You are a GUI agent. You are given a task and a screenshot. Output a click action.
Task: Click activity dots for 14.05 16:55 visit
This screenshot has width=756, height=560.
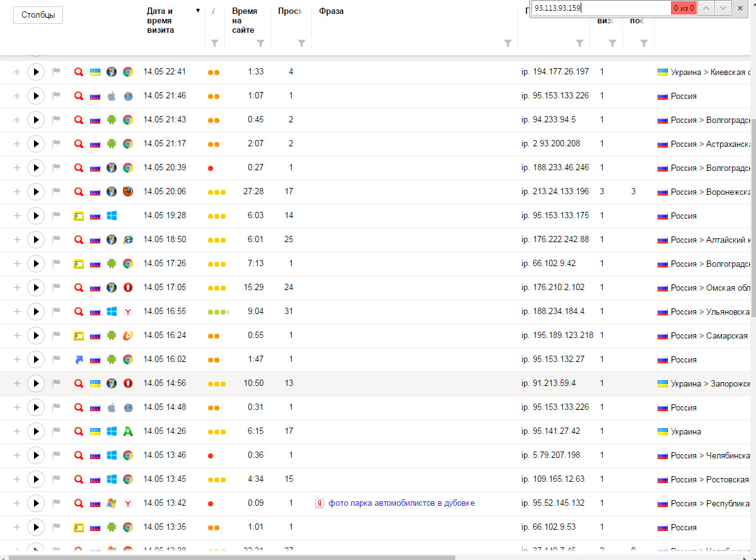click(x=218, y=312)
